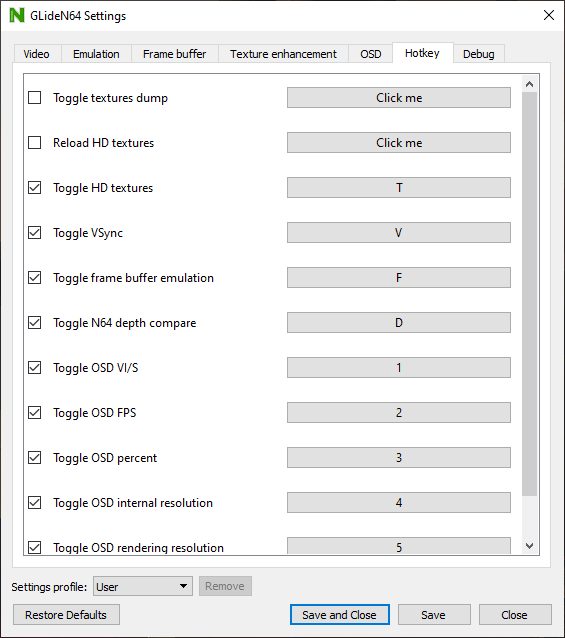
Task: Set hotkey for Toggle textures dump
Action: click(x=399, y=98)
